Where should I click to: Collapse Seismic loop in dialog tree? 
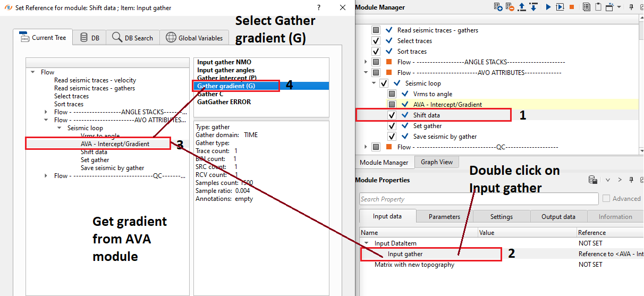60,128
